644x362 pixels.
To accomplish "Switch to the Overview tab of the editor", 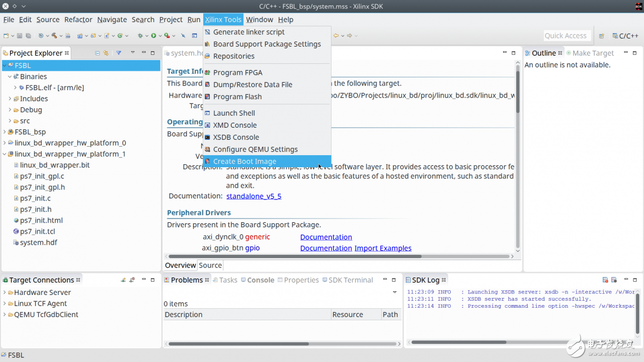I will 180,265.
